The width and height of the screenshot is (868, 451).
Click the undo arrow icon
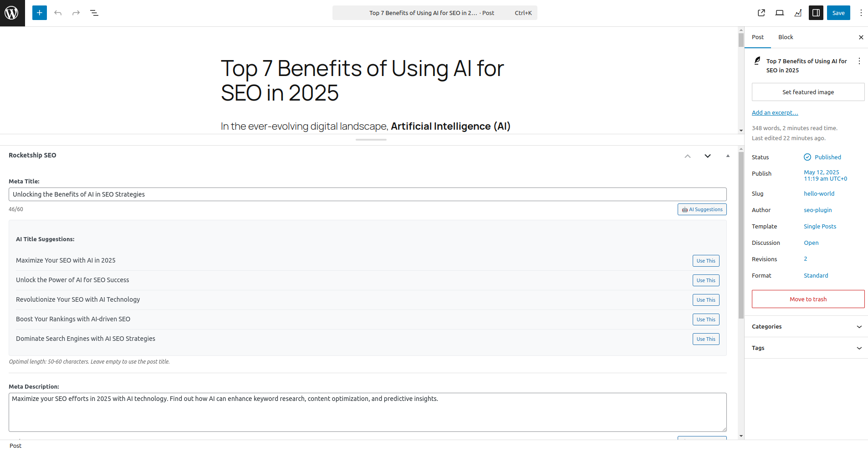pyautogui.click(x=58, y=13)
